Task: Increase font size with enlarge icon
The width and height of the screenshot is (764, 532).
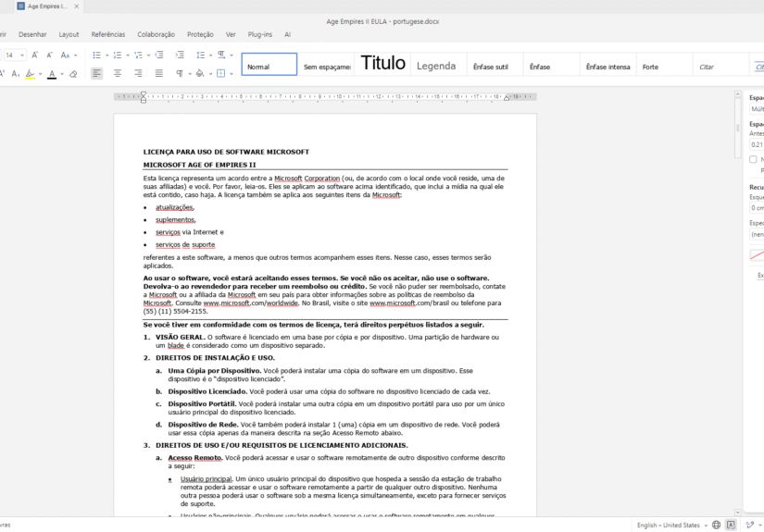Action: 35,56
